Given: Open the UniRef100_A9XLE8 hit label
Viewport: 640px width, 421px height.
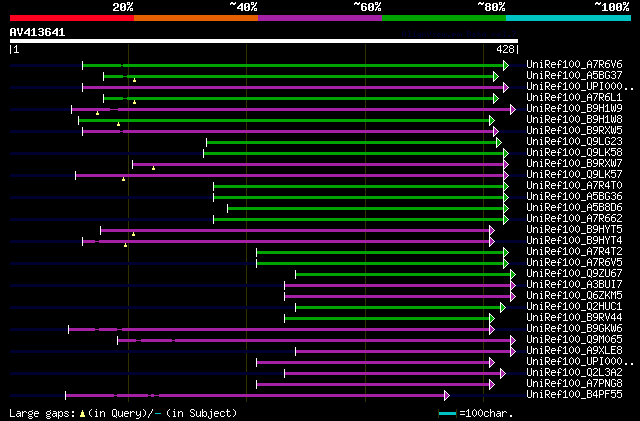Looking at the screenshot, I should point(574,351).
